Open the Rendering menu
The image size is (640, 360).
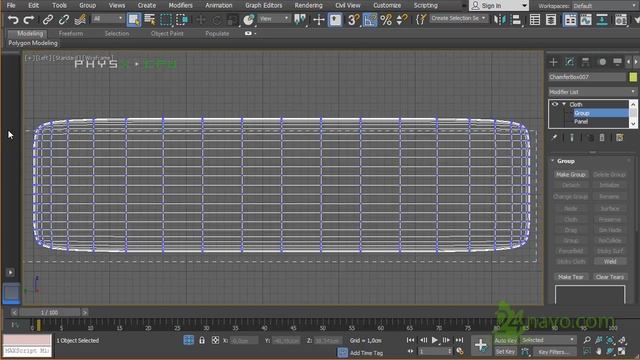point(309,5)
